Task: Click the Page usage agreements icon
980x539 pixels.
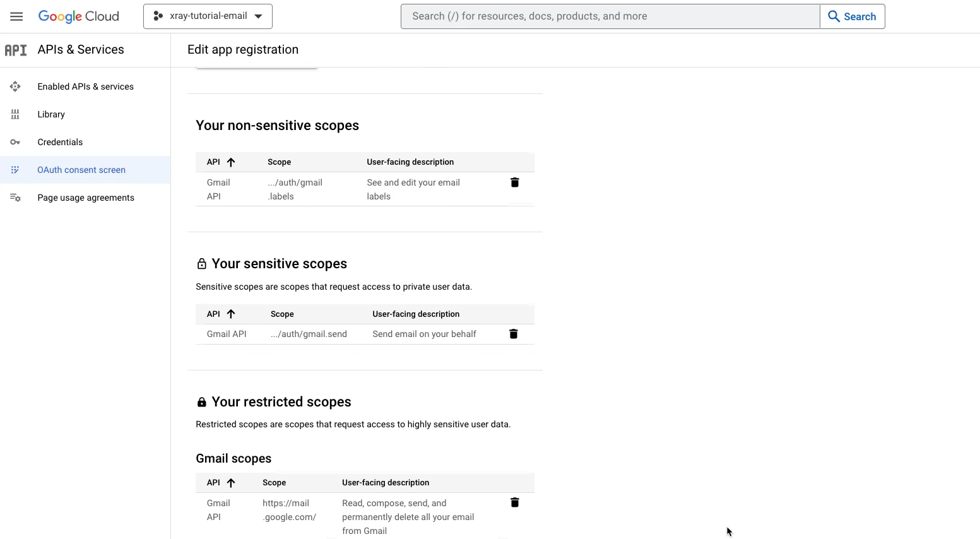Action: pos(15,198)
